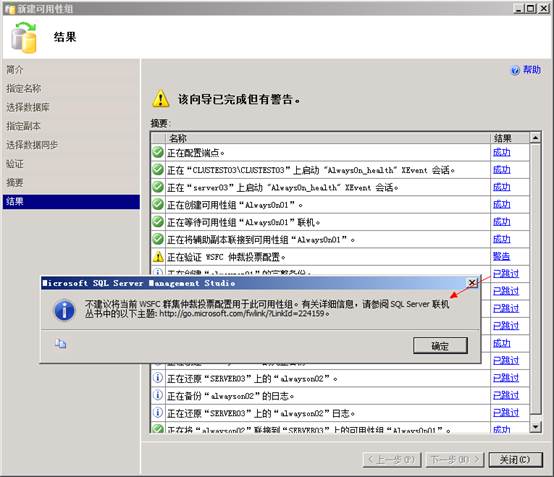Select 指定副本 step in wizard sidebar

[x=24, y=126]
